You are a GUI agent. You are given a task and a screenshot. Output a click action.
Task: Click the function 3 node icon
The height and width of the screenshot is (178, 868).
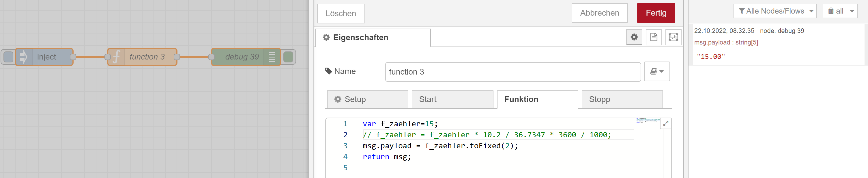click(x=117, y=57)
